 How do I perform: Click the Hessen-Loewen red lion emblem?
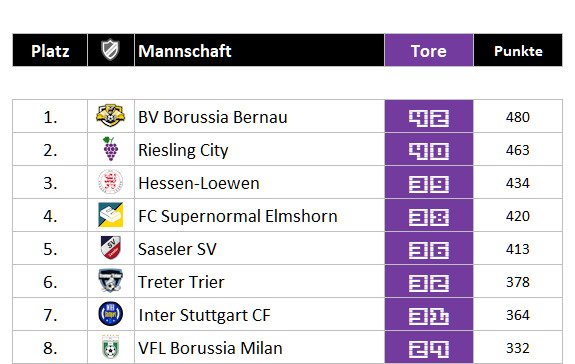[110, 182]
